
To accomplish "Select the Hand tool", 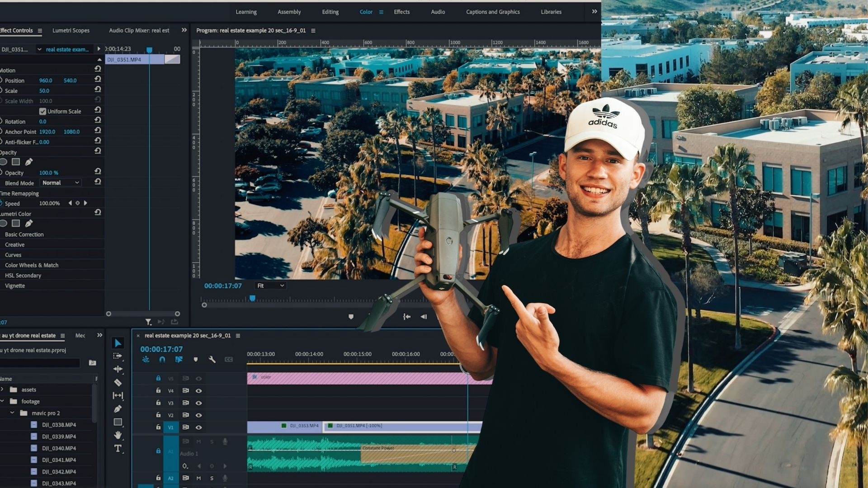I will pos(118,435).
